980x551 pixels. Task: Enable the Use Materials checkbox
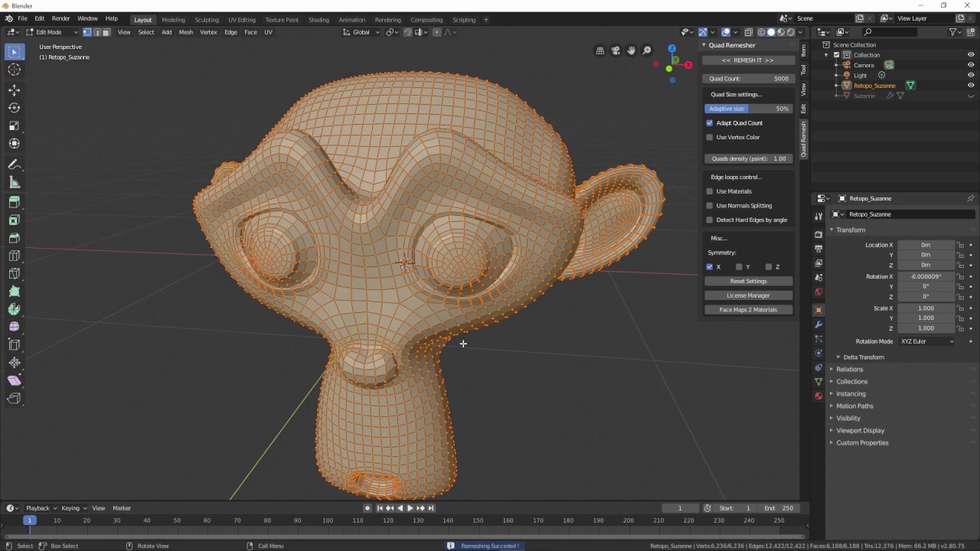pos(710,191)
